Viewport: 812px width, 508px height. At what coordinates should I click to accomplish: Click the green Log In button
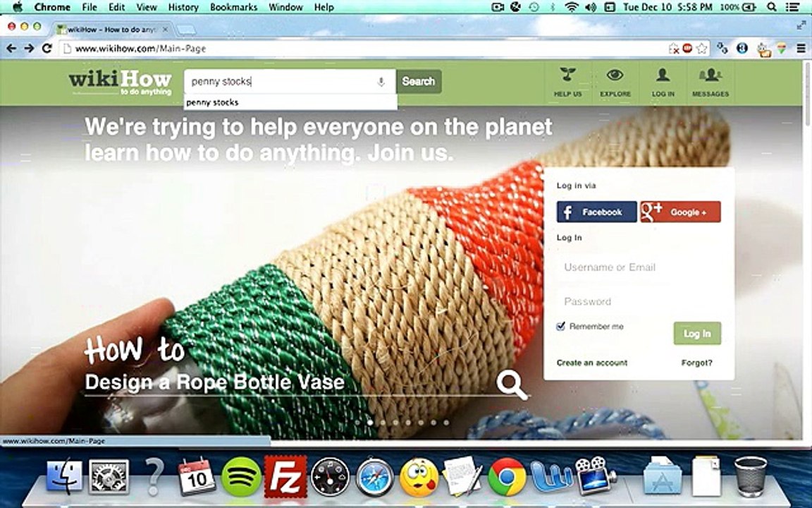697,333
